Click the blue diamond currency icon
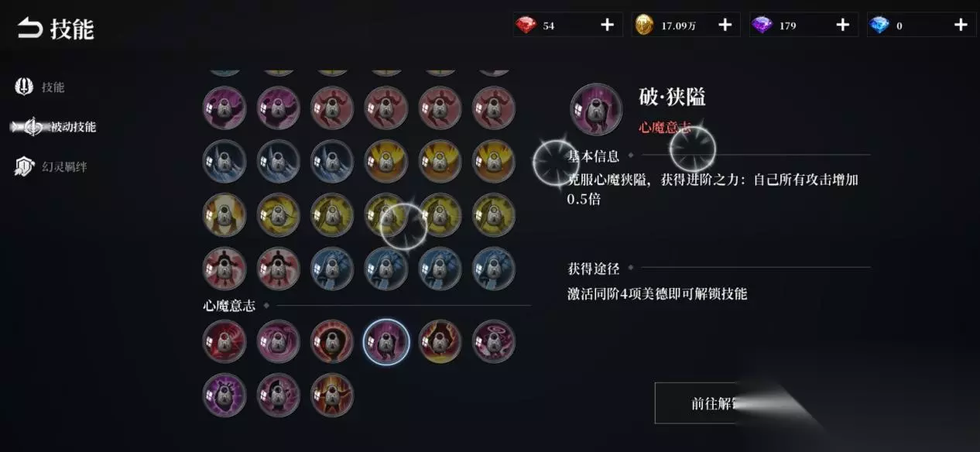Screen dimensions: 980x452 tap(880, 26)
